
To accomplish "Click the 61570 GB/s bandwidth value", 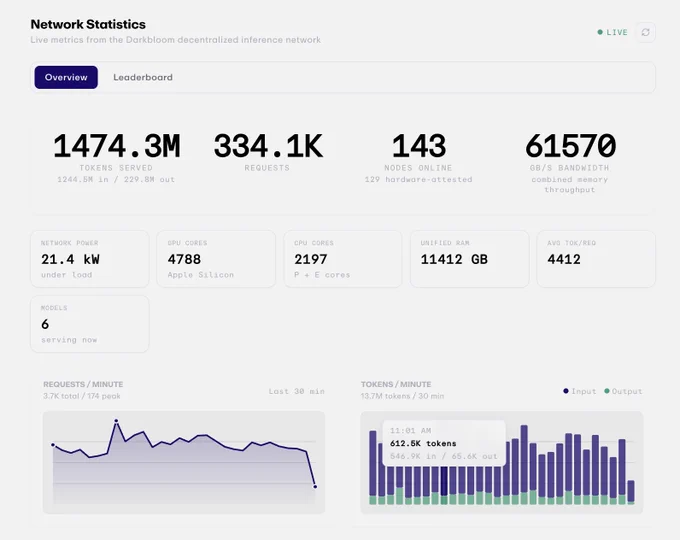I will click(x=570, y=146).
